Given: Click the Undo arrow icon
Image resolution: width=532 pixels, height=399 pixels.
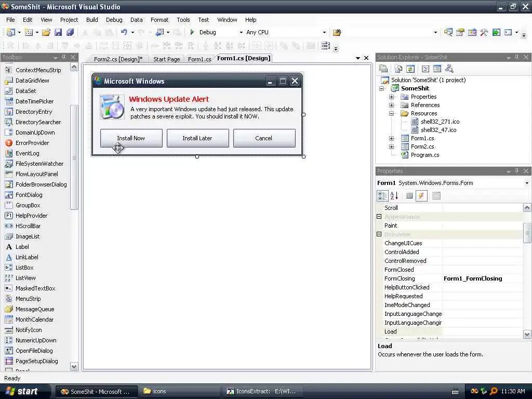Looking at the screenshot, I should 124,32.
